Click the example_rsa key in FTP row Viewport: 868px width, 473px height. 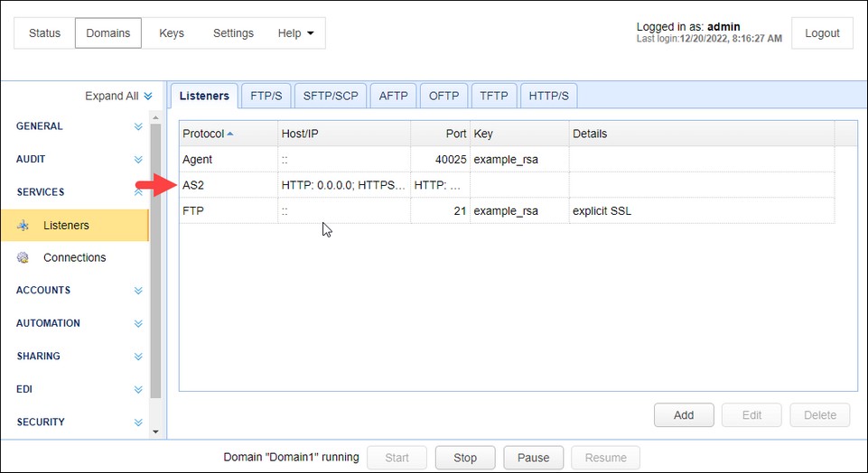point(519,211)
